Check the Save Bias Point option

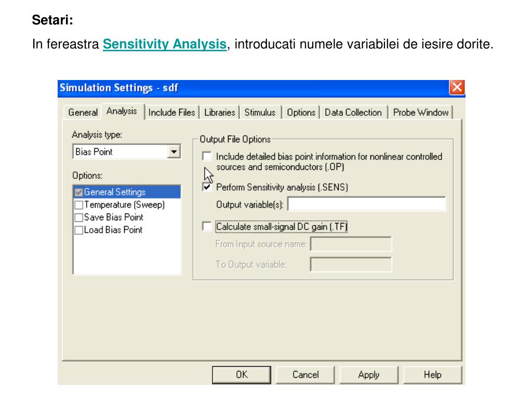point(79,218)
